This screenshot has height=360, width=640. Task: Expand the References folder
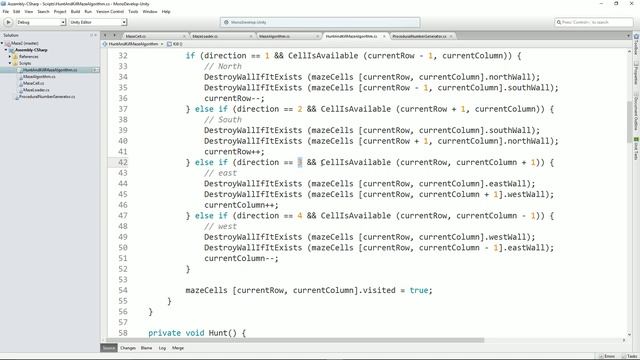[x=10, y=56]
